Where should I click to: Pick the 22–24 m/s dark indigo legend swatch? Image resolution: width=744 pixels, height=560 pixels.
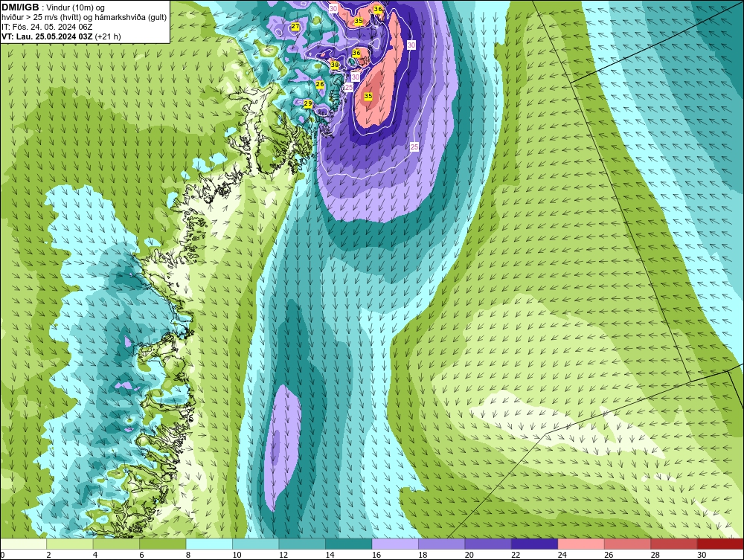pos(535,544)
